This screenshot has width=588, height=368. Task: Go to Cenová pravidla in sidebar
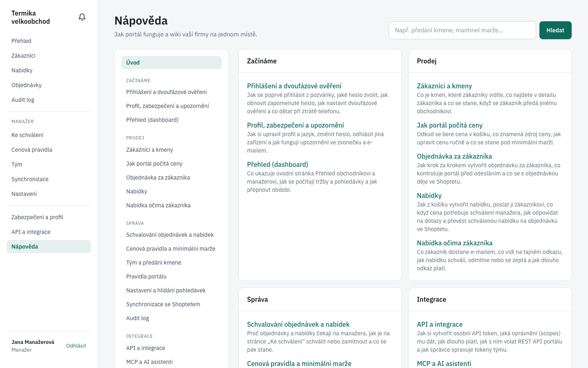pos(49,150)
